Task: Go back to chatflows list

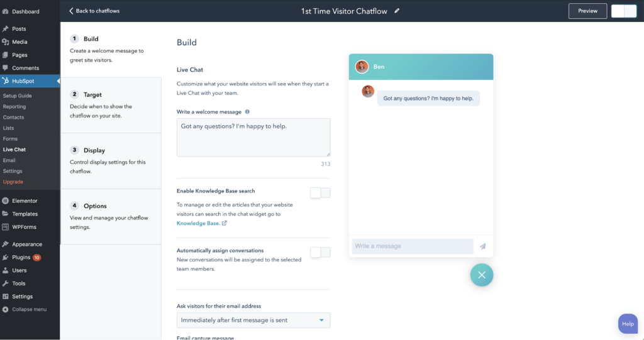Action: [x=94, y=11]
